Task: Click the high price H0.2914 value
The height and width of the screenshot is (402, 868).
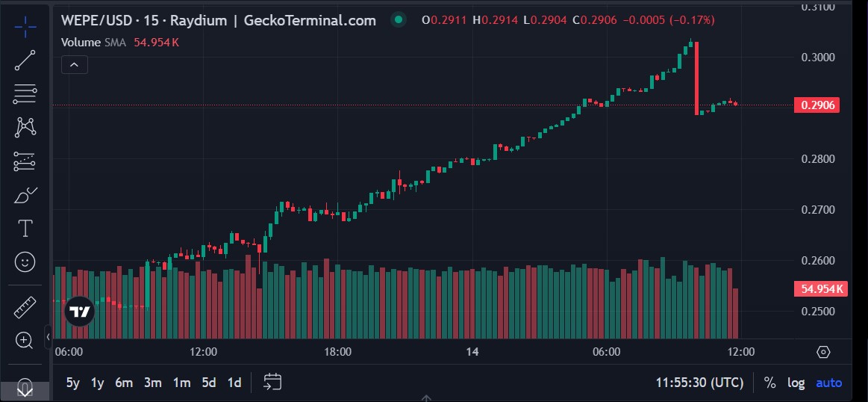Action: (x=495, y=20)
